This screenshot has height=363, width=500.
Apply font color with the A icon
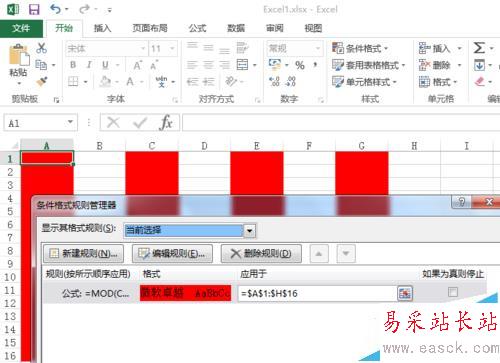tap(130, 81)
